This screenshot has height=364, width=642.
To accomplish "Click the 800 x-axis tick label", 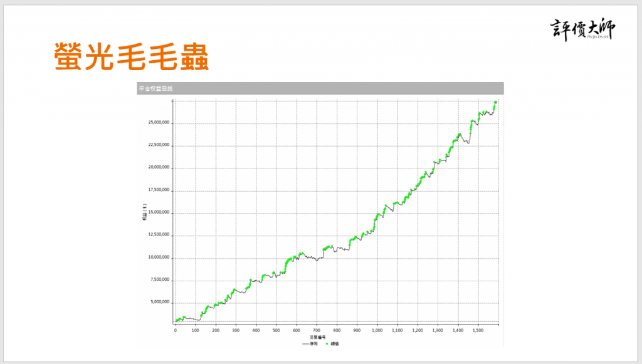I will point(337,330).
